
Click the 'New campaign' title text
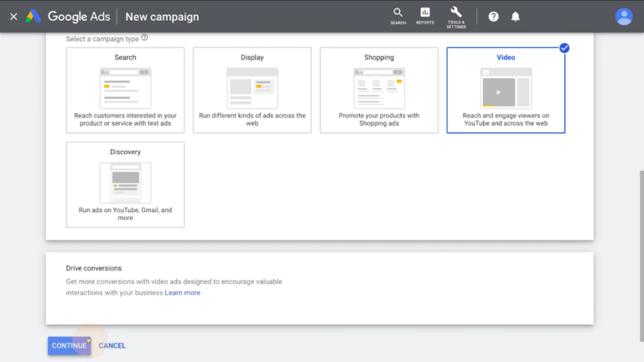162,17
